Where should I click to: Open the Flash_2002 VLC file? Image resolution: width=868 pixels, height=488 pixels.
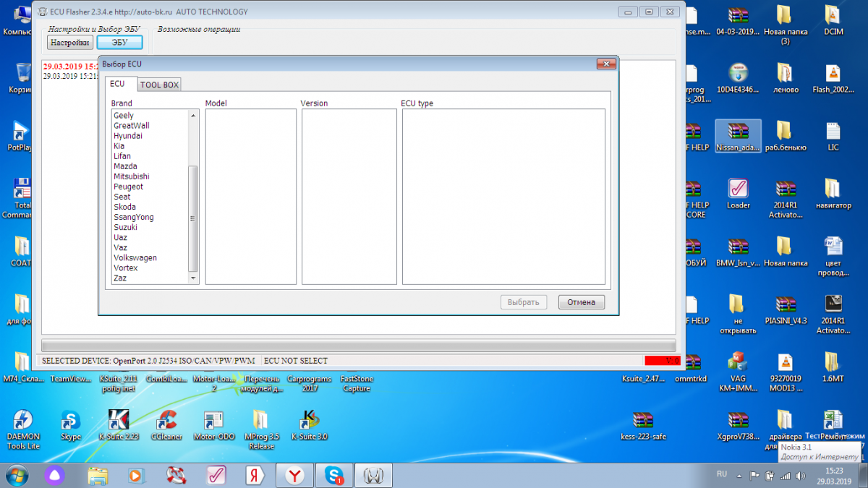[833, 78]
